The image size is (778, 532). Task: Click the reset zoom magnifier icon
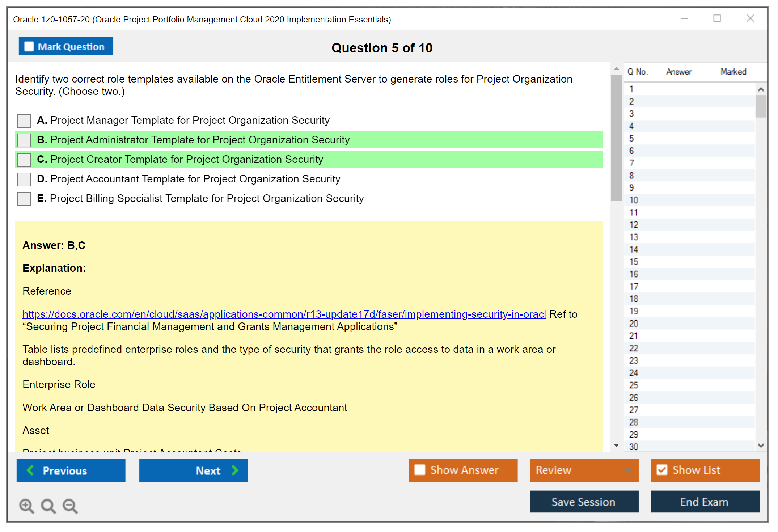pyautogui.click(x=48, y=506)
